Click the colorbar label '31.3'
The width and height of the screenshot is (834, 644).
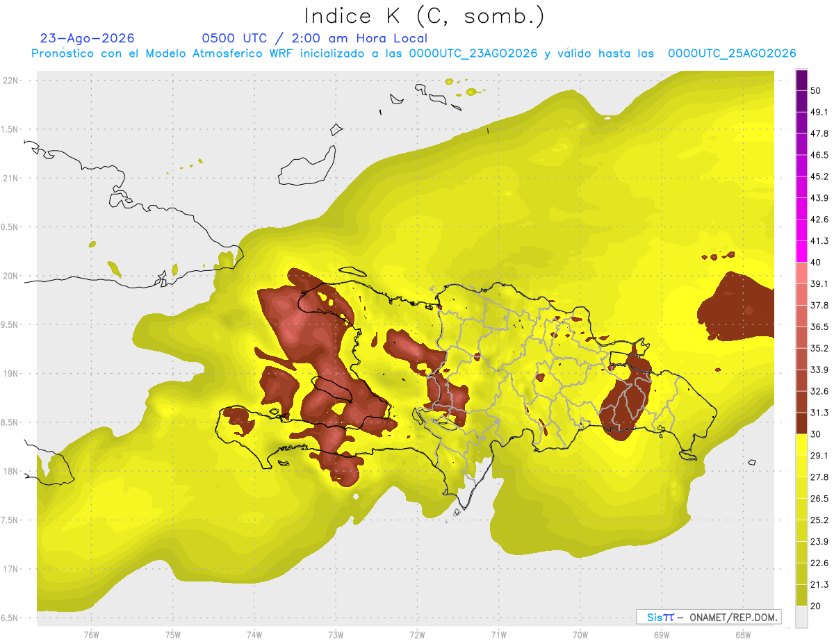pyautogui.click(x=819, y=413)
